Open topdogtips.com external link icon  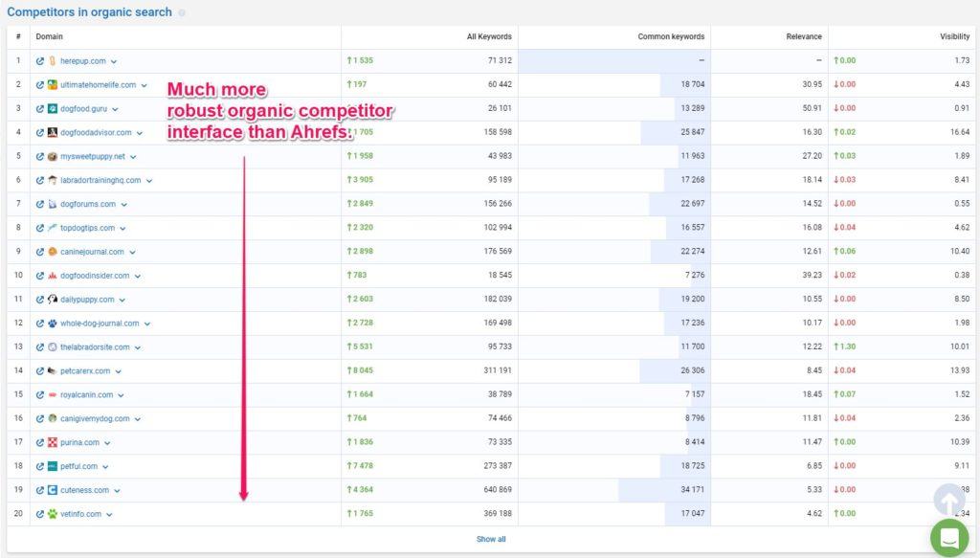coord(40,228)
